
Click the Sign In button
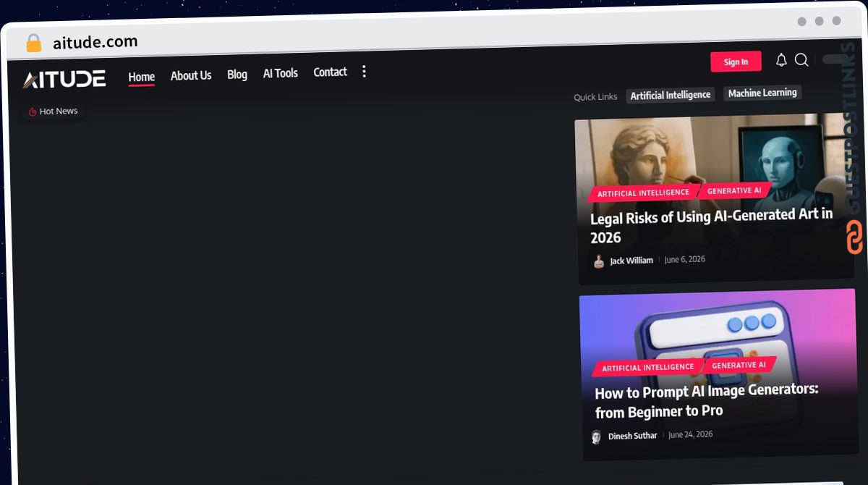736,62
